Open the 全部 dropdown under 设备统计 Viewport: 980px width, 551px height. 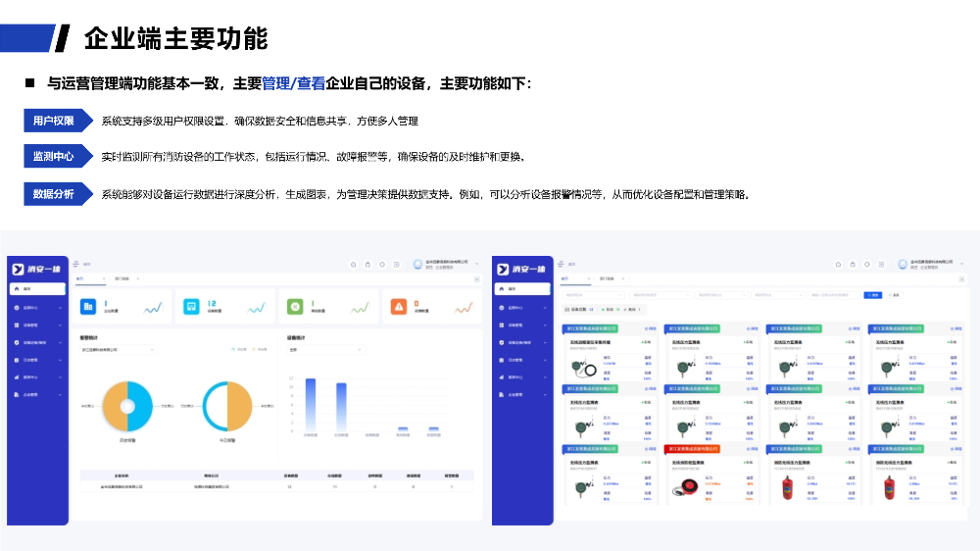[x=325, y=350]
